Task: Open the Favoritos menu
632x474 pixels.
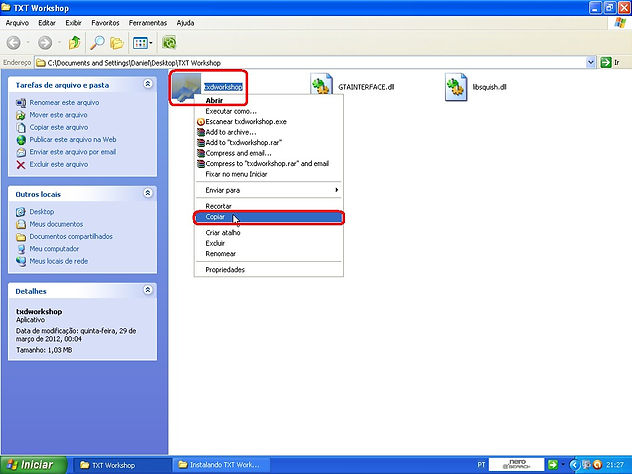Action: click(x=105, y=23)
